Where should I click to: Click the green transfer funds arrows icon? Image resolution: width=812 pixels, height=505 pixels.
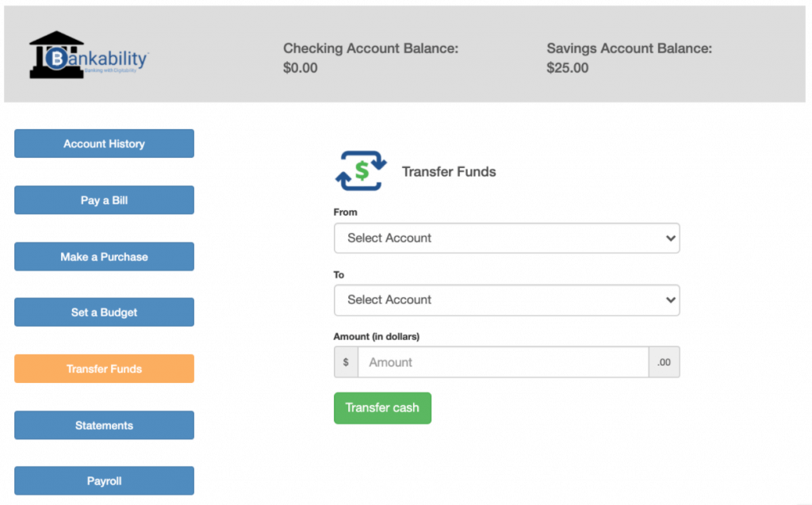tap(359, 169)
